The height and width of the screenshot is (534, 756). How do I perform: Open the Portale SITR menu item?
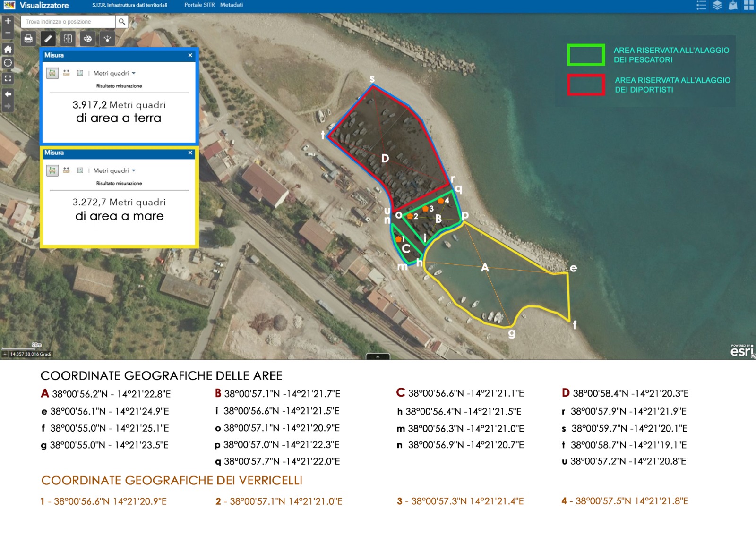(199, 5)
